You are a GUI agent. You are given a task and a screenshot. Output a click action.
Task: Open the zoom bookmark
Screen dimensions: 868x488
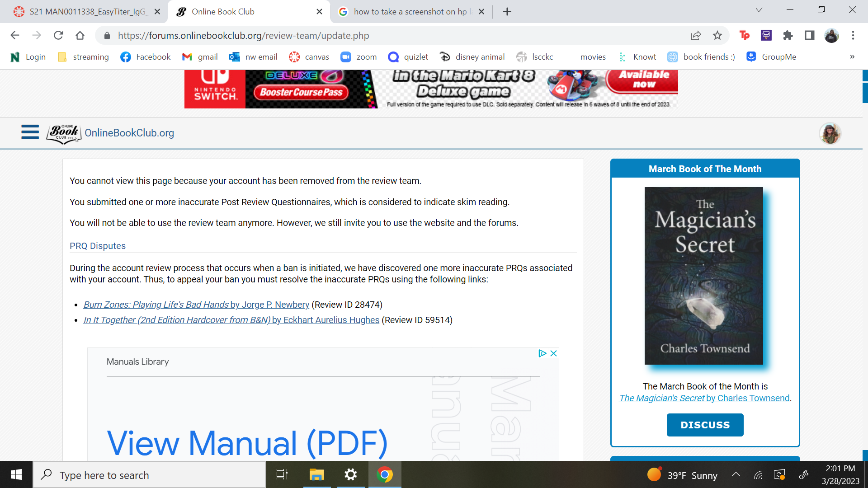pyautogui.click(x=359, y=56)
